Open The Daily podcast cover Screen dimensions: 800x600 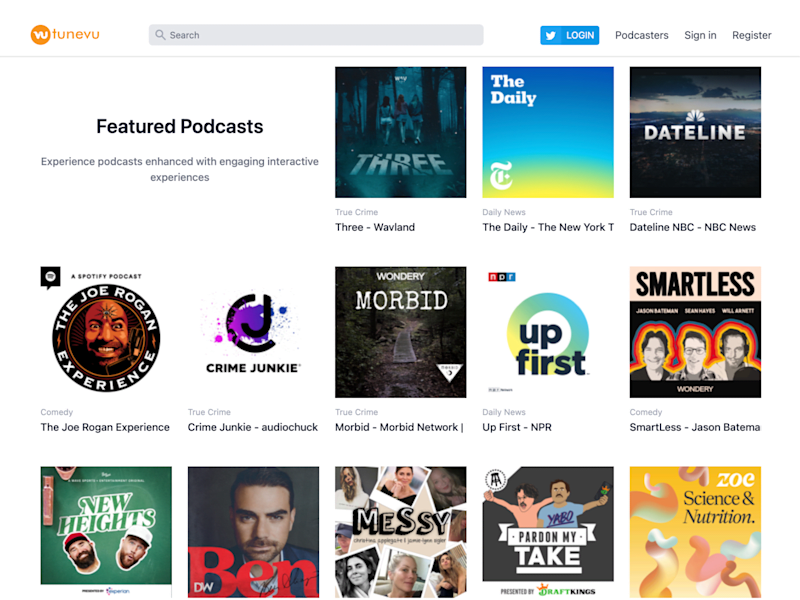tap(548, 132)
